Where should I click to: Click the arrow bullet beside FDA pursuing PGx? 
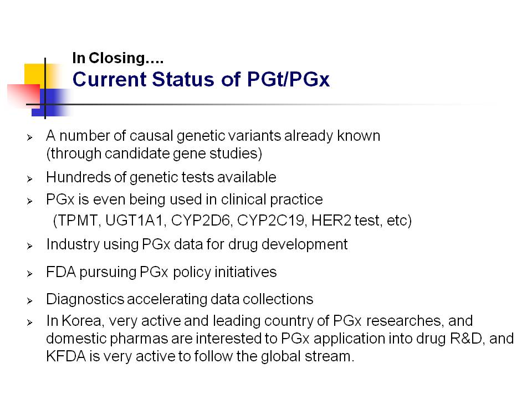point(29,273)
